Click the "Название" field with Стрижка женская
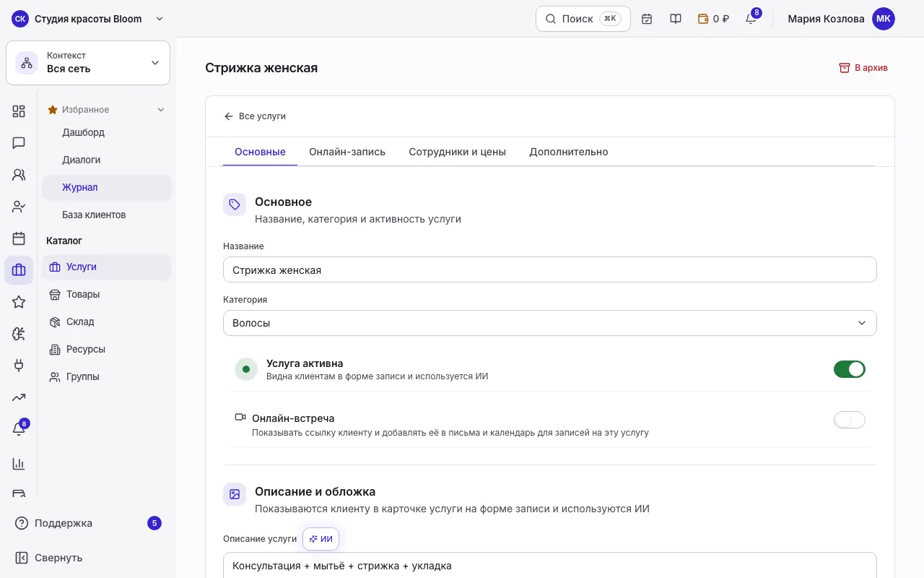Viewport: 924px width, 578px height. [550, 269]
